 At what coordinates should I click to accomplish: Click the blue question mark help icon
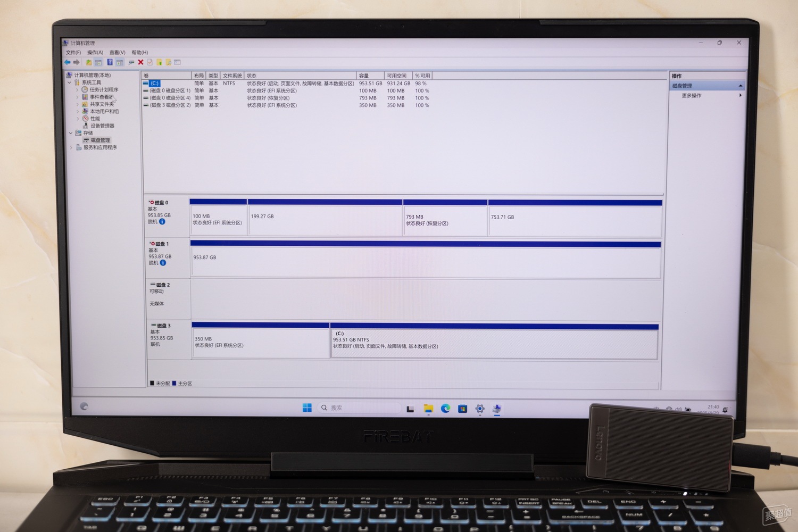(x=110, y=62)
